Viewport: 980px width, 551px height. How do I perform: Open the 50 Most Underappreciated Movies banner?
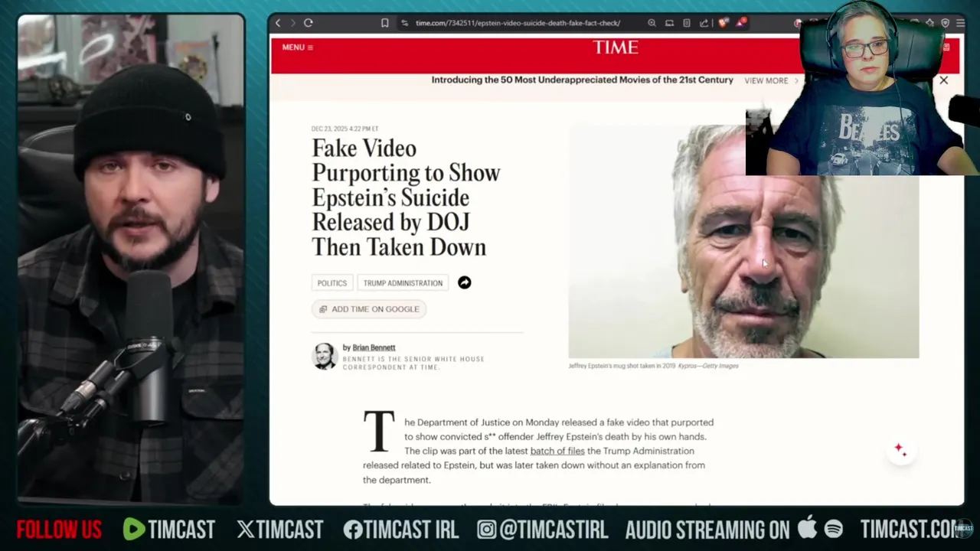(582, 80)
